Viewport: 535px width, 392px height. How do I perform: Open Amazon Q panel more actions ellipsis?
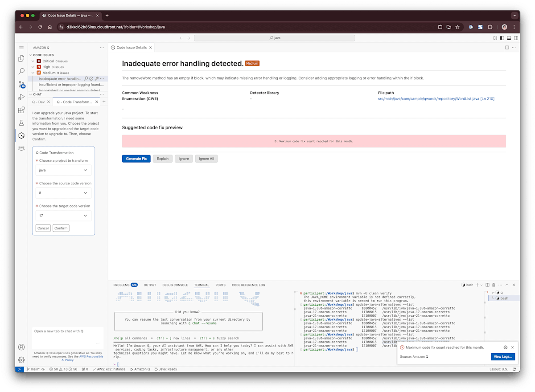pyautogui.click(x=102, y=47)
